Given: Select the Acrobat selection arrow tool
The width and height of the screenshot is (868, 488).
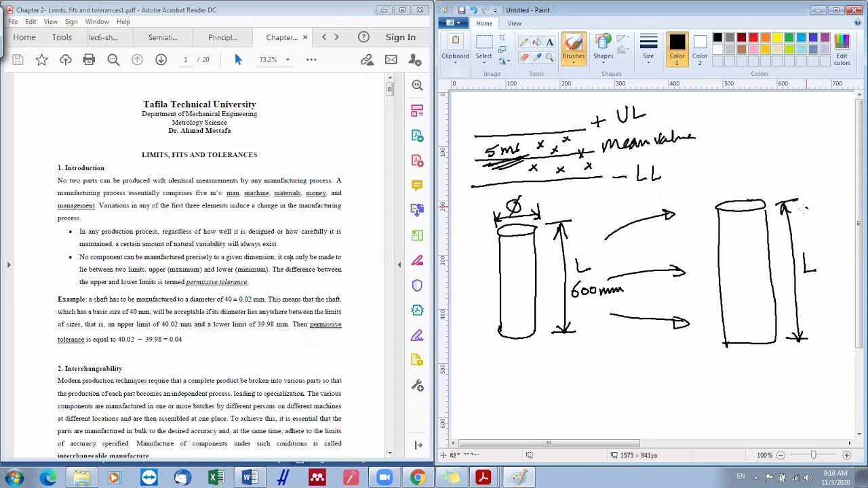Looking at the screenshot, I should click(238, 60).
